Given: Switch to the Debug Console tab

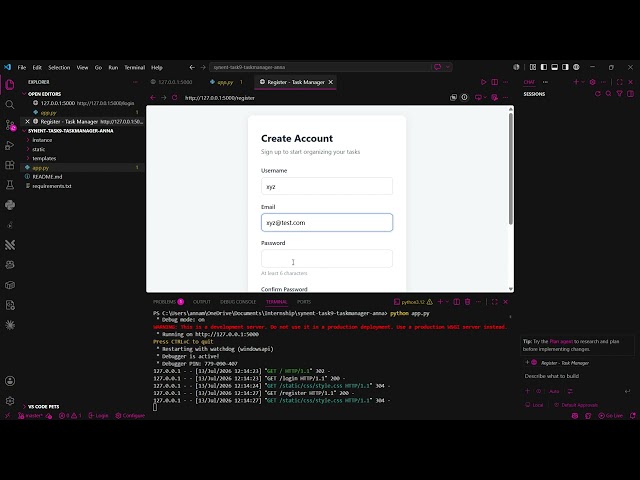Looking at the screenshot, I should 238,302.
